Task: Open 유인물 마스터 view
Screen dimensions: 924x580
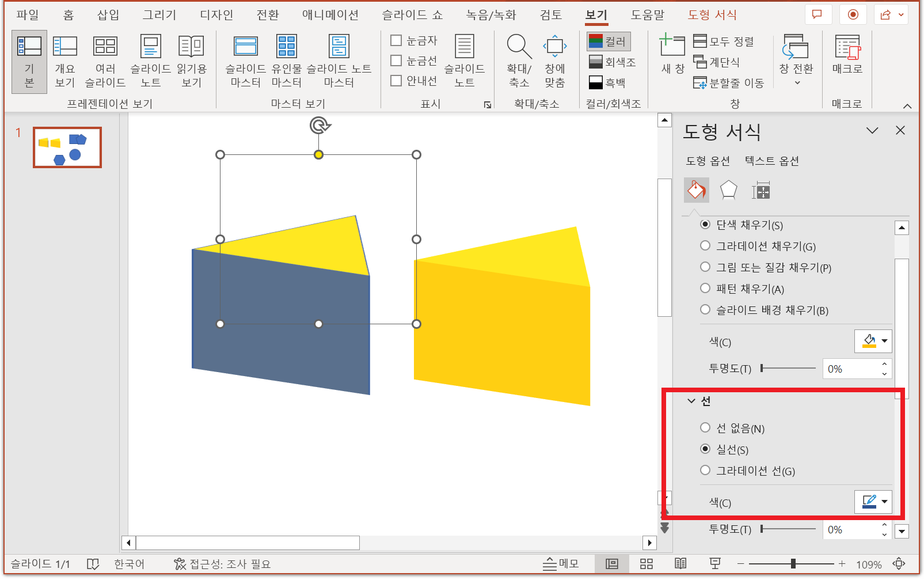Action: coord(286,62)
